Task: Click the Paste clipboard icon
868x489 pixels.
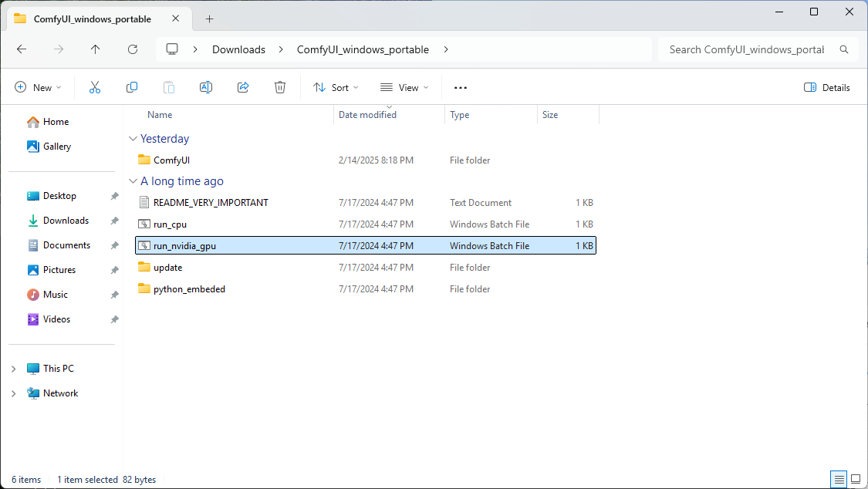Action: tap(169, 87)
